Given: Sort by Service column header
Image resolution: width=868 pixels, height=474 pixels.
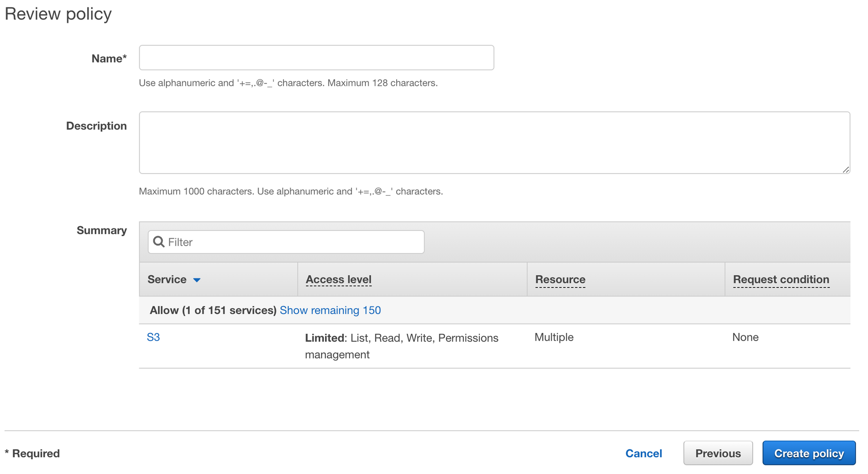Looking at the screenshot, I should pos(167,280).
